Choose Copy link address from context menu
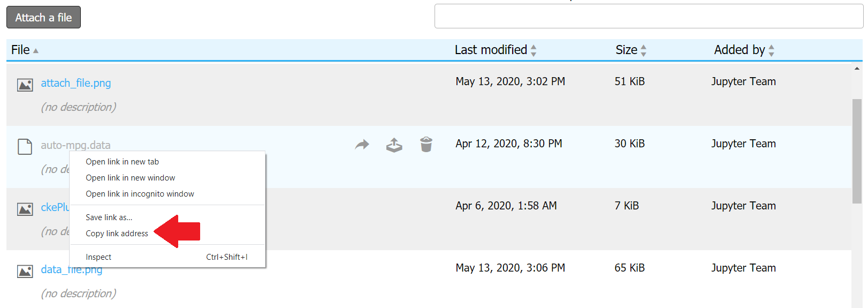Screen dimensions: 868x308 117,234
